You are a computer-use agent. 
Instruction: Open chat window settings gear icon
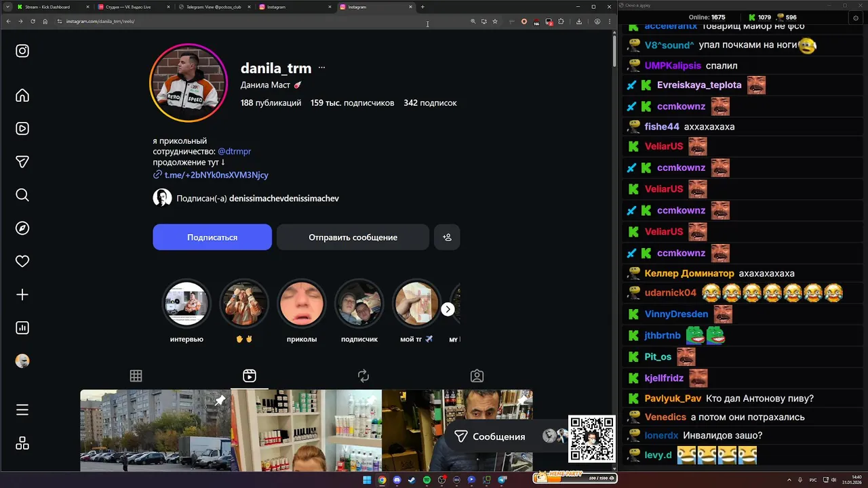tap(856, 18)
